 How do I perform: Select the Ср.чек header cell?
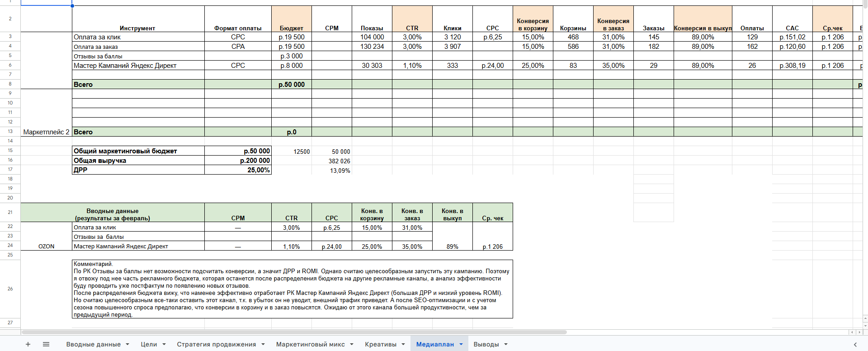pyautogui.click(x=833, y=19)
